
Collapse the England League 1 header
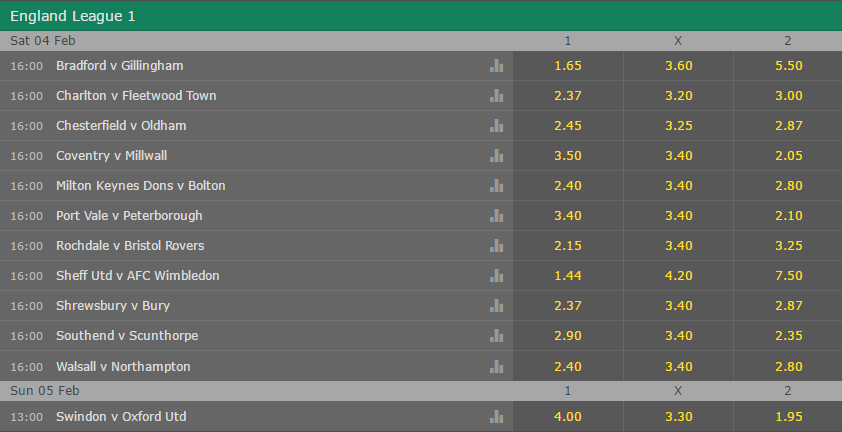421,16
